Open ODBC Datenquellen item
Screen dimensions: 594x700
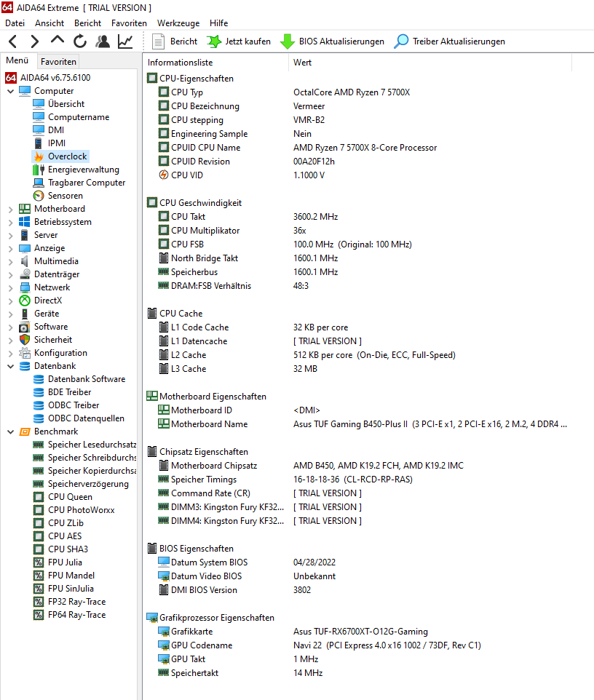point(86,418)
